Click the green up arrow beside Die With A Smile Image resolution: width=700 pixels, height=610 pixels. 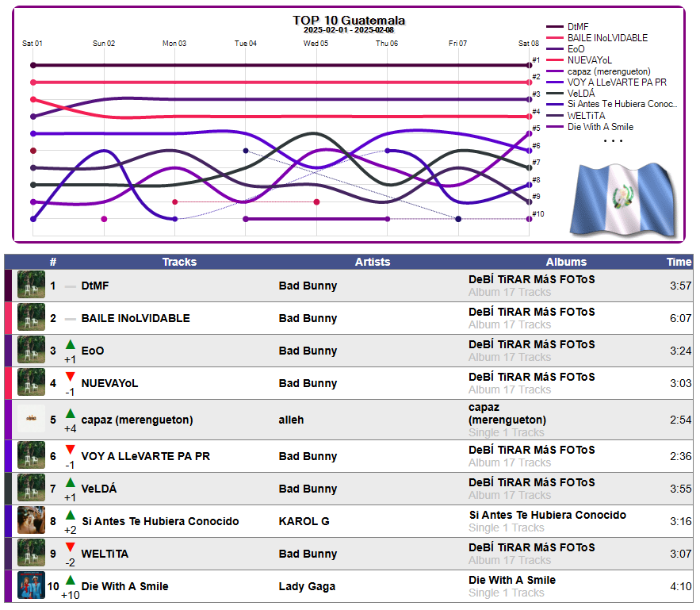coord(70,580)
